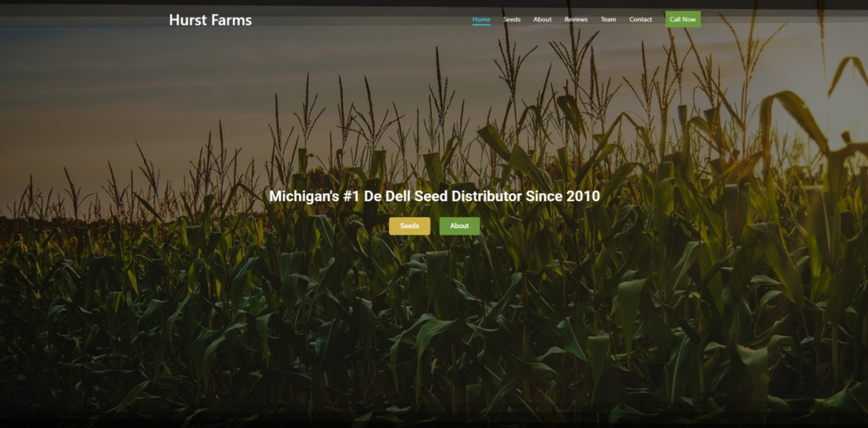
Task: Click "Since" in the hero headline
Action: (x=543, y=196)
